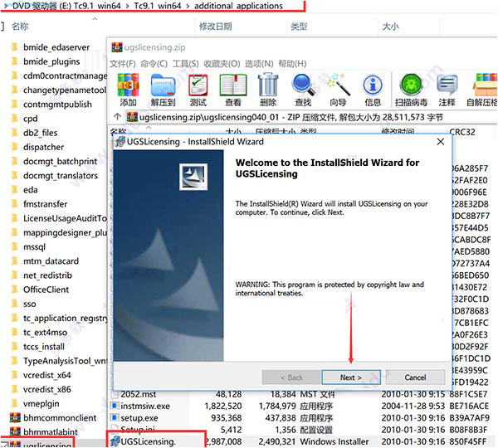Click the tc_ext4mso folder icon
Viewport: 498px width, 448px height.
[x=14, y=332]
